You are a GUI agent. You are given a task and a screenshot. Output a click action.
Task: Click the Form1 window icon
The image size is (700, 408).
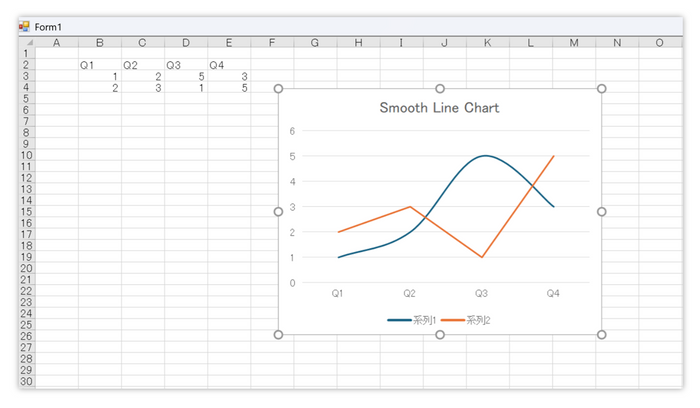tap(24, 26)
